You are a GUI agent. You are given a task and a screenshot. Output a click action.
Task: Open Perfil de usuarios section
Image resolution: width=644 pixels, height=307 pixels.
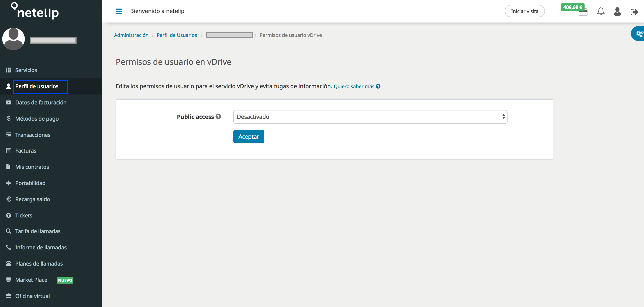[x=36, y=86]
